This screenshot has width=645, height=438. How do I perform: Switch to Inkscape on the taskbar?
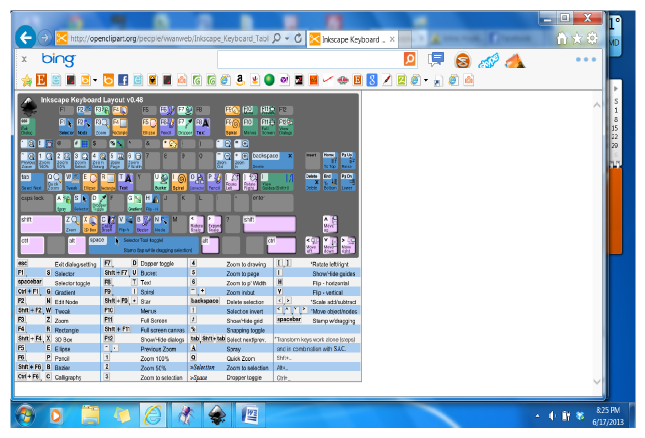[217, 415]
